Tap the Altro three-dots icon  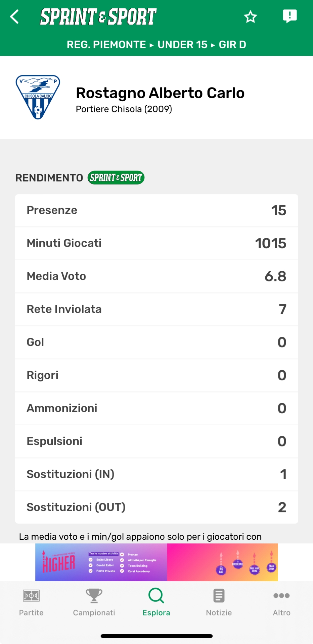(281, 596)
